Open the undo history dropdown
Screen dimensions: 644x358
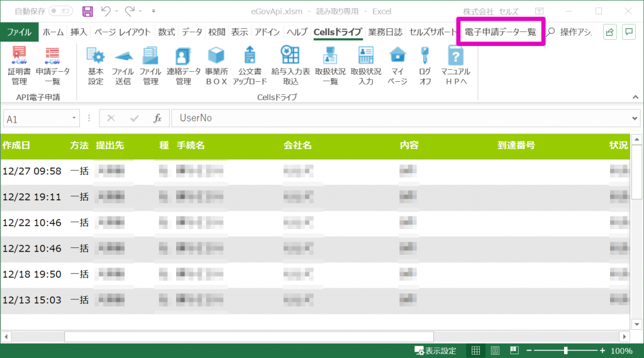(116, 11)
